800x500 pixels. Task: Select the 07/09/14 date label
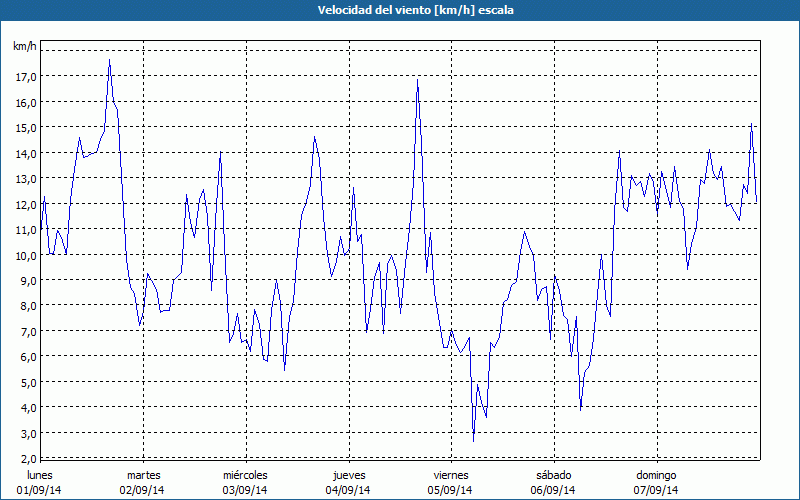tap(656, 490)
